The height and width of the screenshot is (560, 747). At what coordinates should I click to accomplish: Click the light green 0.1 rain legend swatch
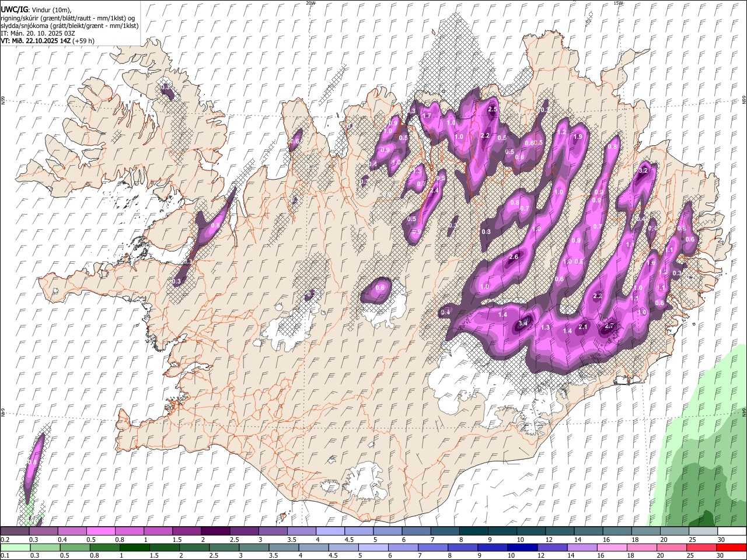pos(15,547)
